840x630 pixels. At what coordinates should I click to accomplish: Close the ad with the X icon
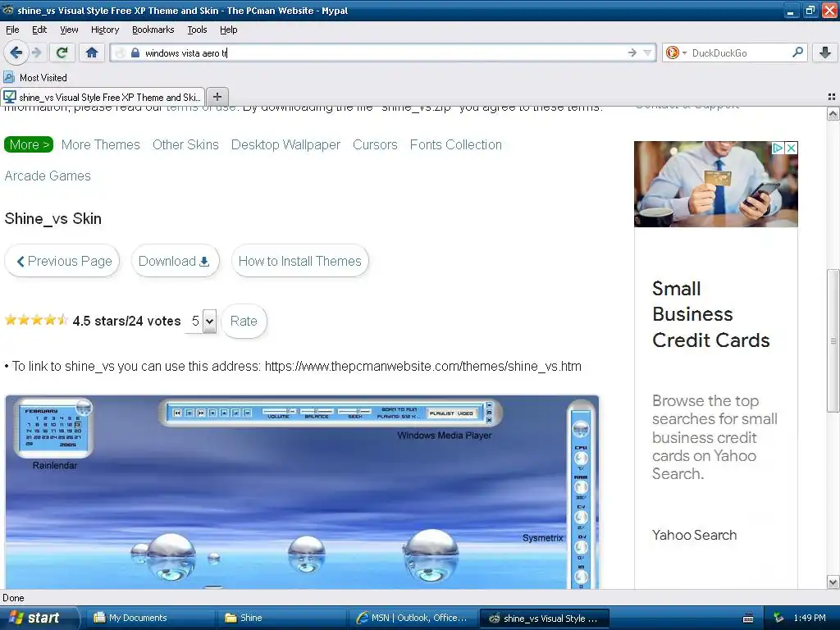[x=792, y=148]
